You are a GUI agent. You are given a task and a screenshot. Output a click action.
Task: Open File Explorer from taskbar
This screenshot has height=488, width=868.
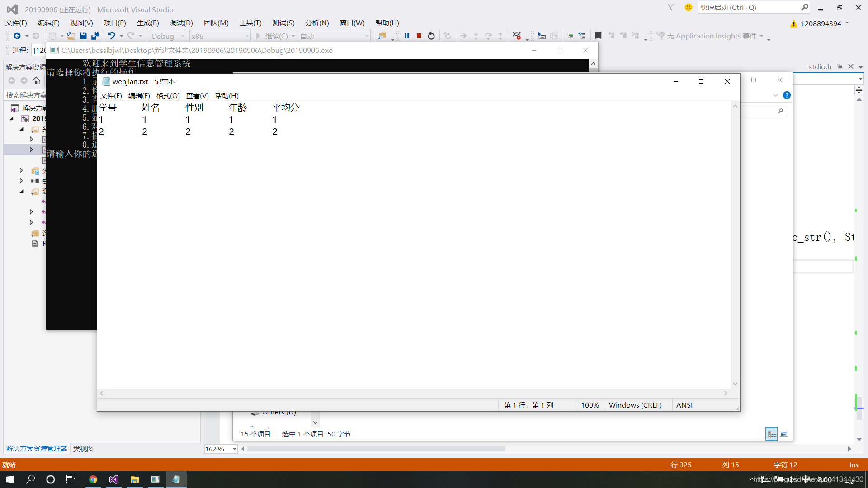tap(134, 479)
